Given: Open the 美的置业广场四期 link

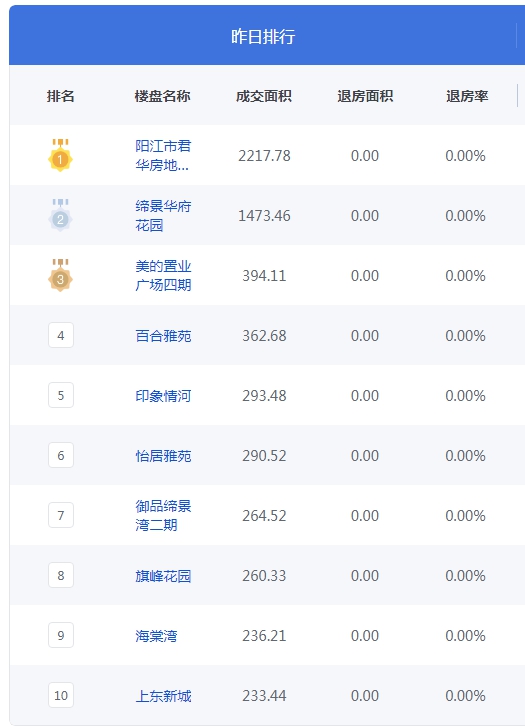Looking at the screenshot, I should (x=163, y=275).
